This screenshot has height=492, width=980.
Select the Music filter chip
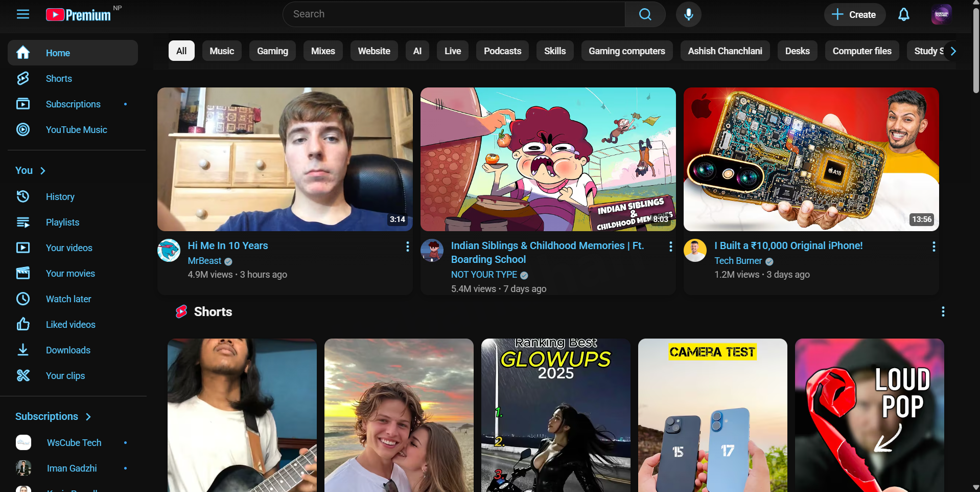pyautogui.click(x=222, y=51)
